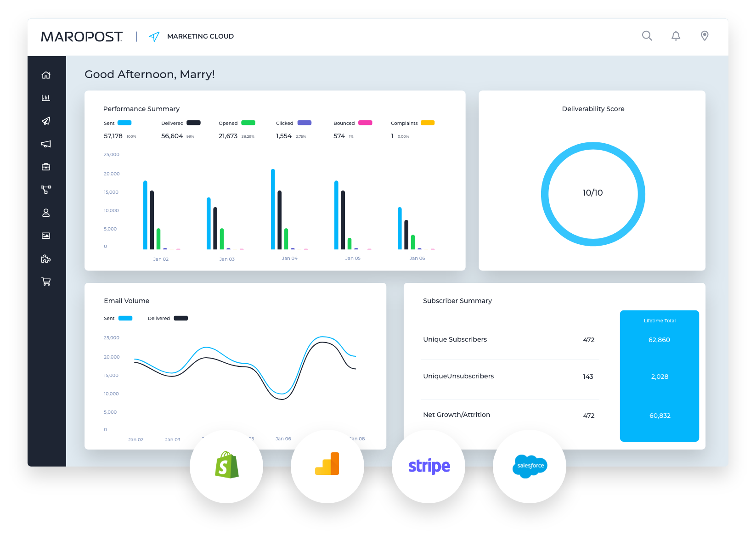Click the image gallery icon in sidebar
Viewport: 756px width, 540px height.
point(46,236)
